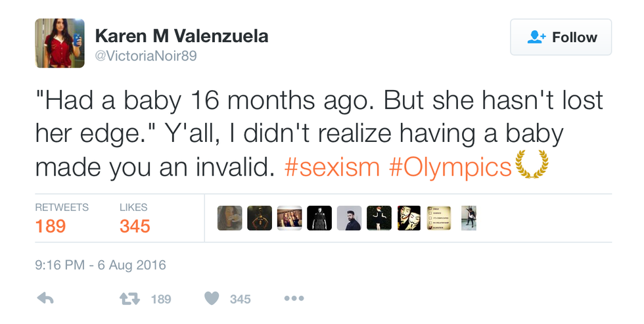
Task: Click the reply arrow icon
Action: (x=45, y=298)
